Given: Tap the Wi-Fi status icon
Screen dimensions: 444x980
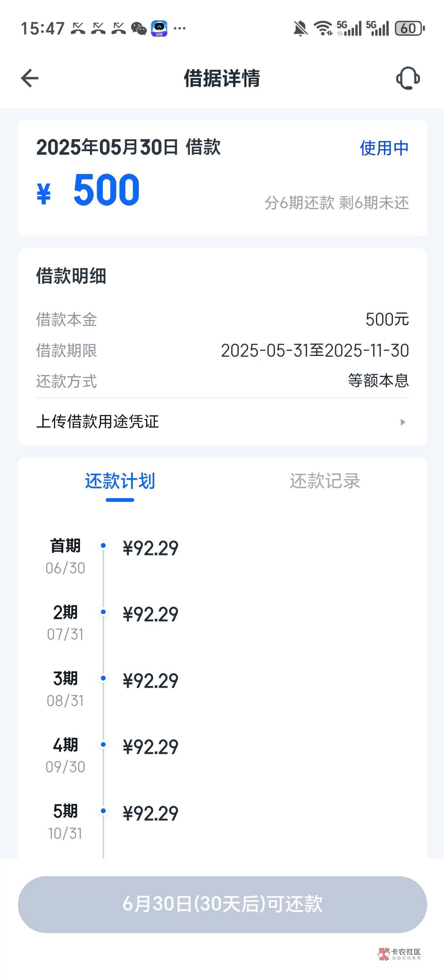Looking at the screenshot, I should [323, 28].
